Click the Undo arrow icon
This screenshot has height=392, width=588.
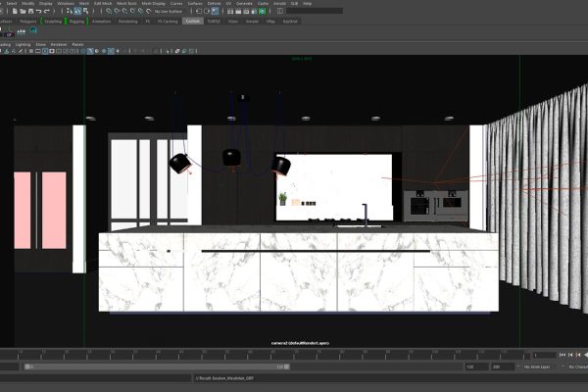39,11
